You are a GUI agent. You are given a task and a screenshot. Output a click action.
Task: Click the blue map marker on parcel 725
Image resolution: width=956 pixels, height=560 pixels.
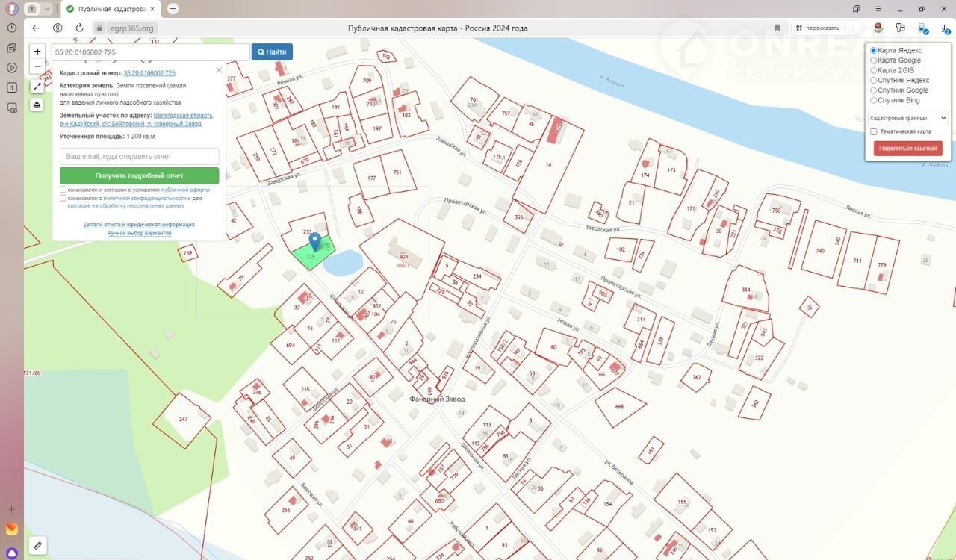(x=315, y=241)
